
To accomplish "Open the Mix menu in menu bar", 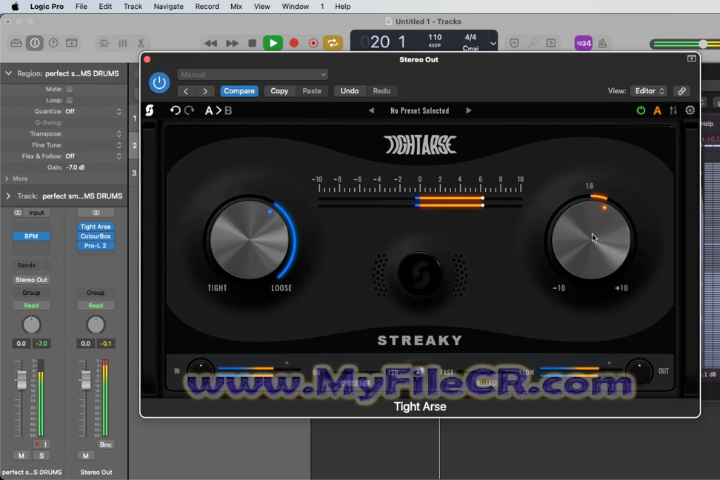I will (236, 6).
